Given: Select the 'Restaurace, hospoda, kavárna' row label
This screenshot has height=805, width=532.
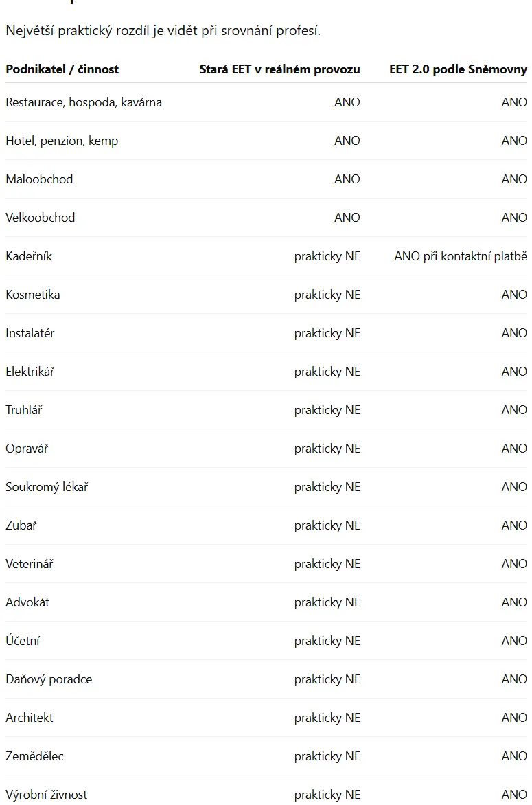Looking at the screenshot, I should [x=84, y=102].
